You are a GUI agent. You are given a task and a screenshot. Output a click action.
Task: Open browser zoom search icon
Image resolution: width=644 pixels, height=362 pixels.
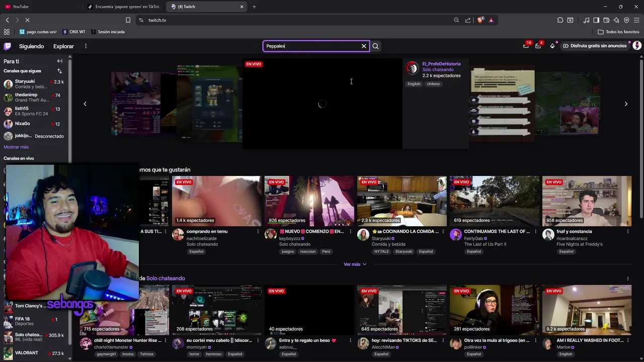(456, 20)
